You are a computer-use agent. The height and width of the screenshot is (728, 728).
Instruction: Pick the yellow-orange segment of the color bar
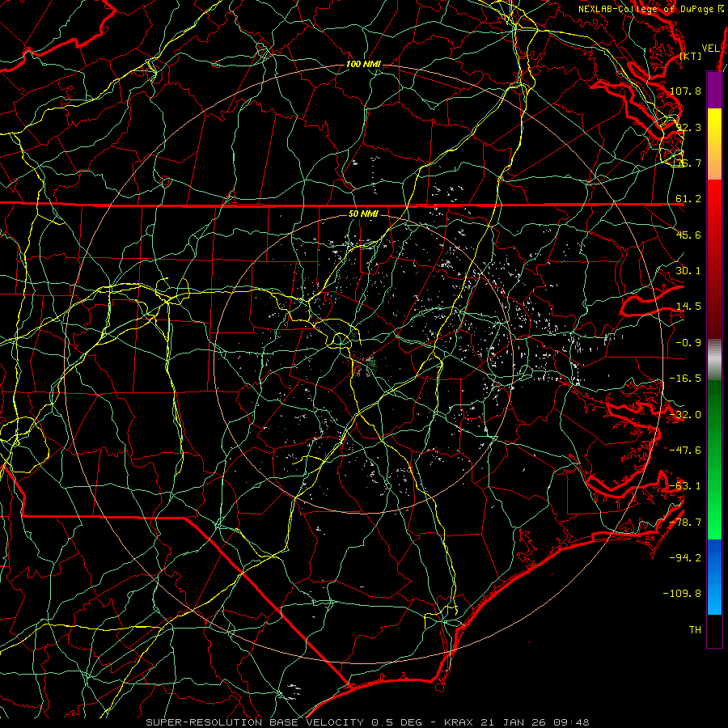[714, 144]
